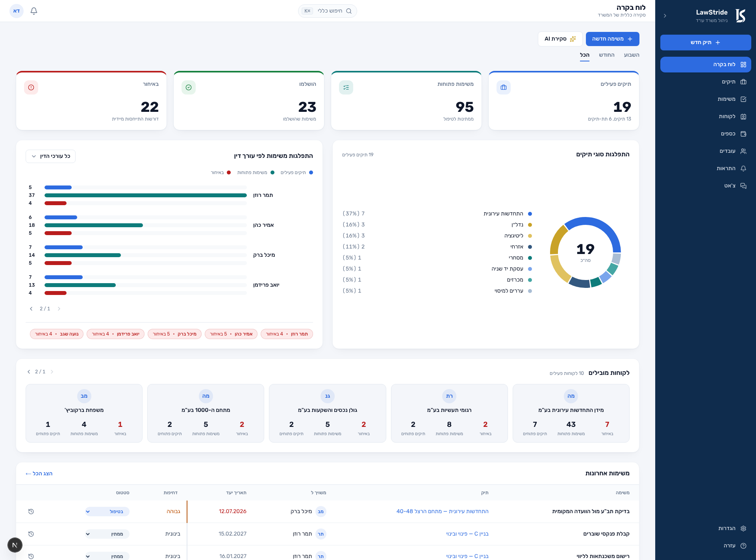This screenshot has width=756, height=560.
Task: Click the תמר רוזן green open-tasks bar
Action: 146,195
